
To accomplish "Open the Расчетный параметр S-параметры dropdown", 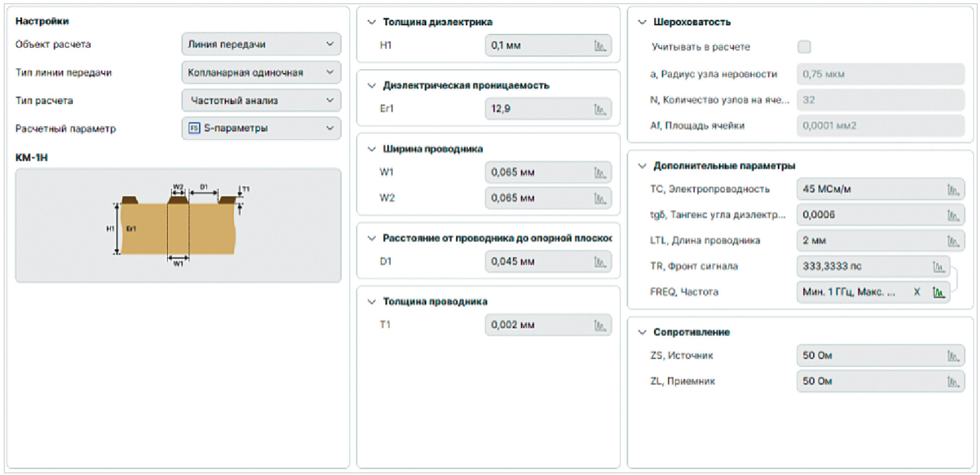I will click(x=261, y=129).
